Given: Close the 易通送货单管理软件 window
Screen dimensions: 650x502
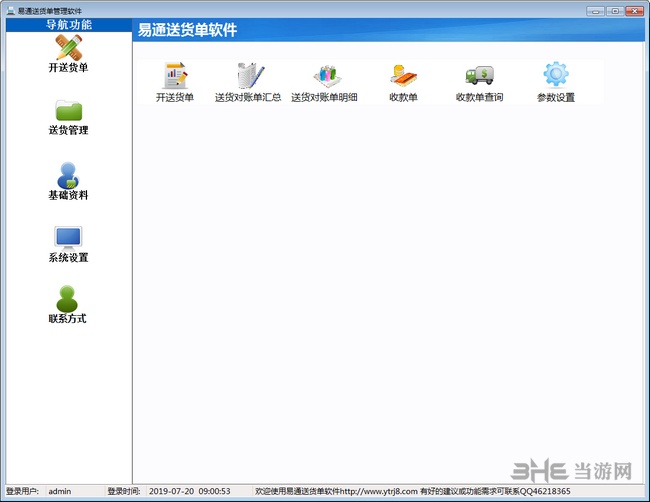Looking at the screenshot, I should (x=635, y=11).
